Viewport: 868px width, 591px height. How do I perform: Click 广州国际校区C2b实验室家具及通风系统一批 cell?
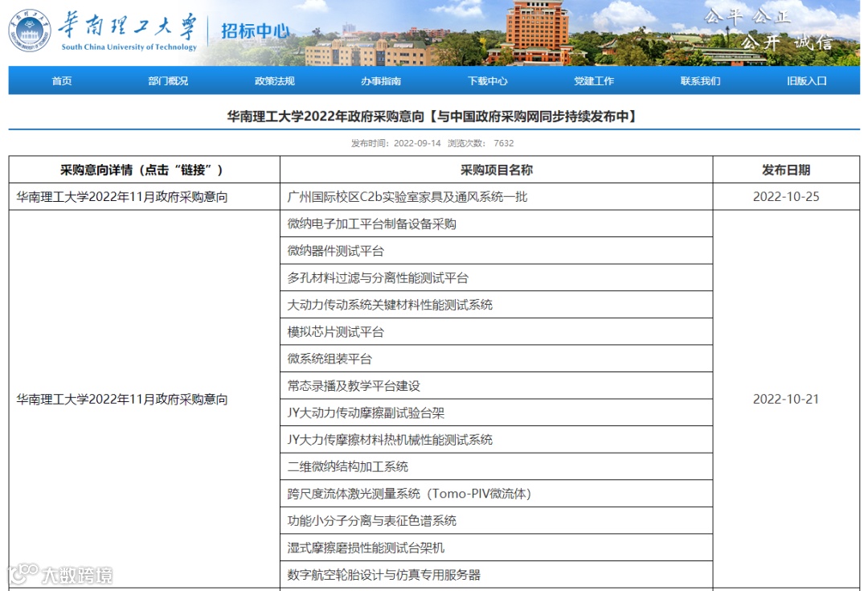click(x=497, y=197)
